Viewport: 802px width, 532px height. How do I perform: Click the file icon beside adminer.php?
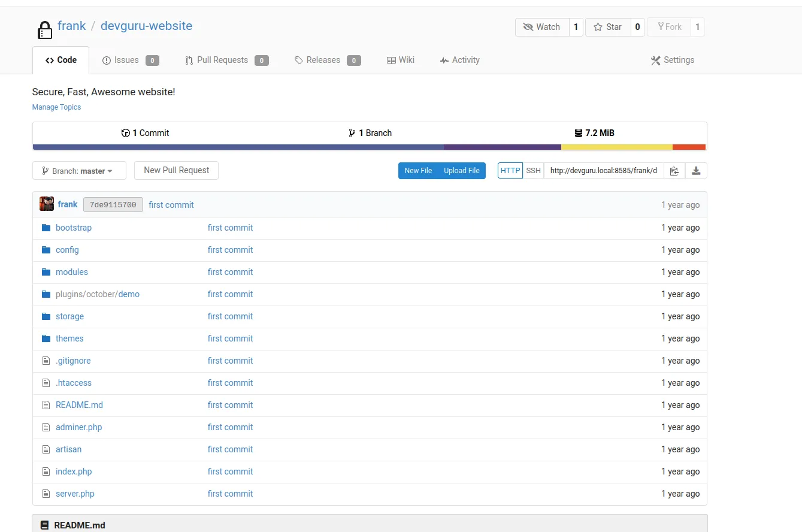pyautogui.click(x=46, y=427)
